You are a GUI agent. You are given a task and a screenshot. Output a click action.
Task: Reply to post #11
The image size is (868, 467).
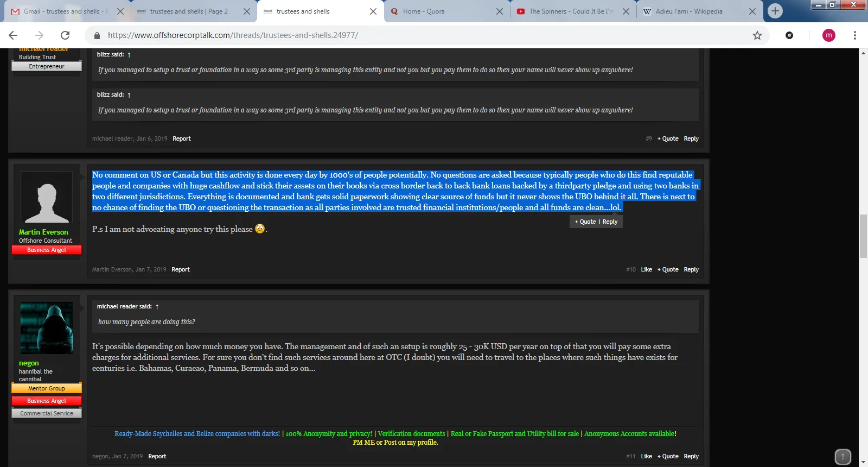point(691,456)
